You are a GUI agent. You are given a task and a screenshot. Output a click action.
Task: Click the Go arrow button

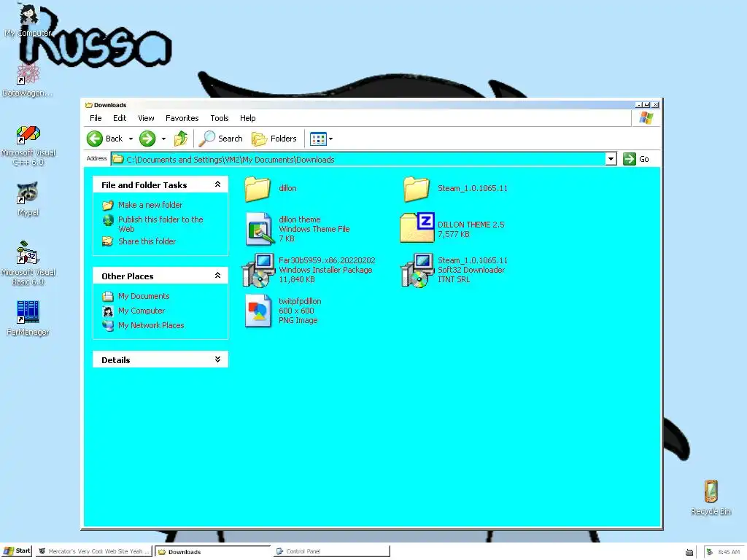(630, 159)
